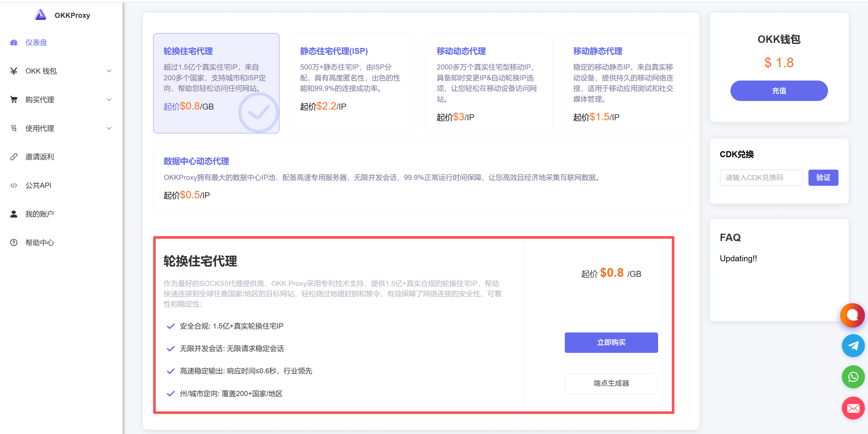Click the checkmark icon beside 无限并发会话
The image size is (868, 434).
point(171,348)
